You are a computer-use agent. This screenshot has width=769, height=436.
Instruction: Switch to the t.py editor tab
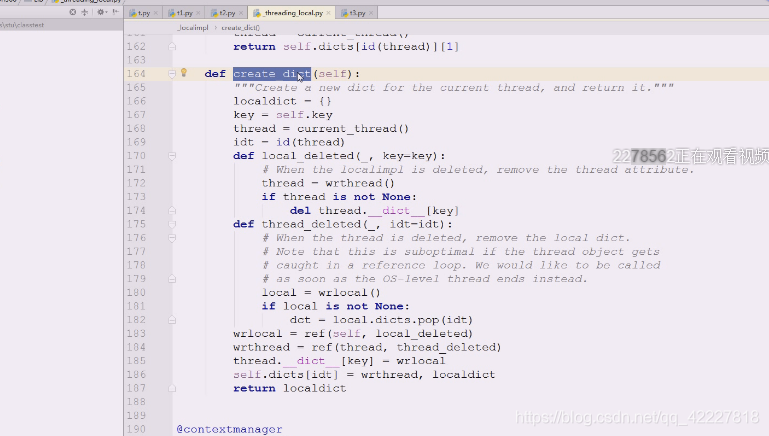click(x=143, y=13)
